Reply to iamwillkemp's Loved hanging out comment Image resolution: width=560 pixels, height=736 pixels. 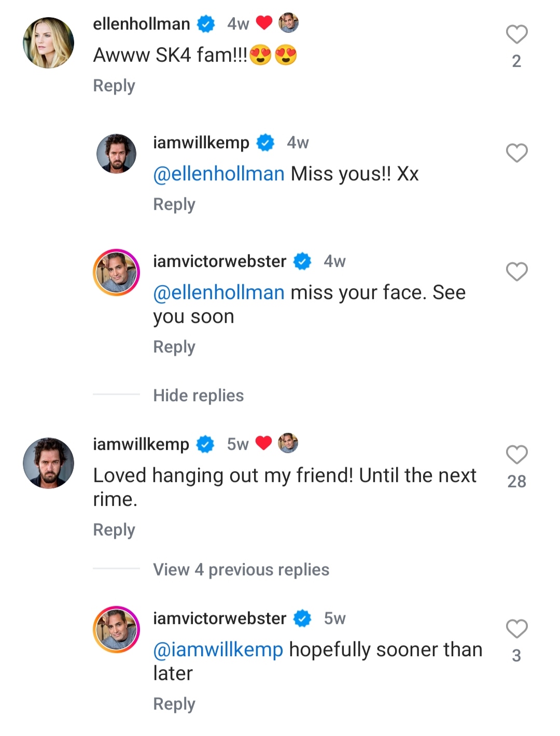click(x=114, y=530)
